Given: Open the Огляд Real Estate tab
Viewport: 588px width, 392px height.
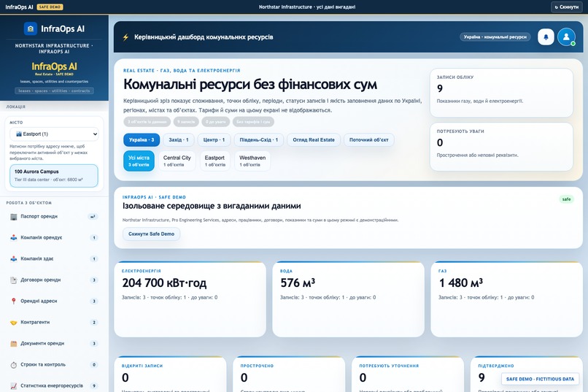Looking at the screenshot, I should point(314,140).
